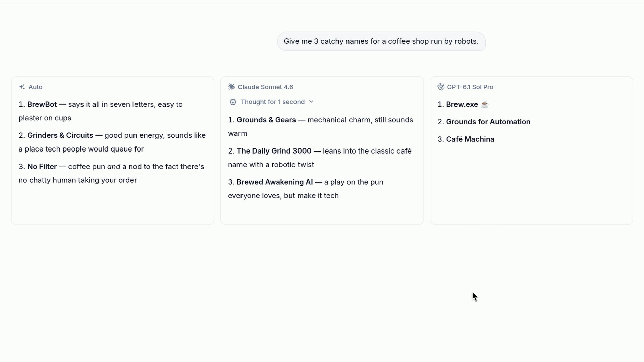Click the Claude Sonnet 4.6 model label
Screen dimensions: 644x362
click(x=265, y=87)
